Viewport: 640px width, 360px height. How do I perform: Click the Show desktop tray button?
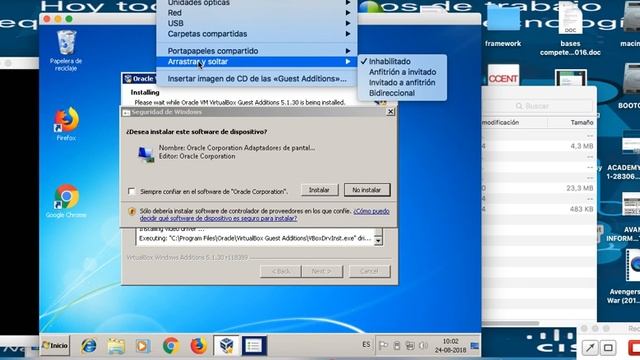475,346
